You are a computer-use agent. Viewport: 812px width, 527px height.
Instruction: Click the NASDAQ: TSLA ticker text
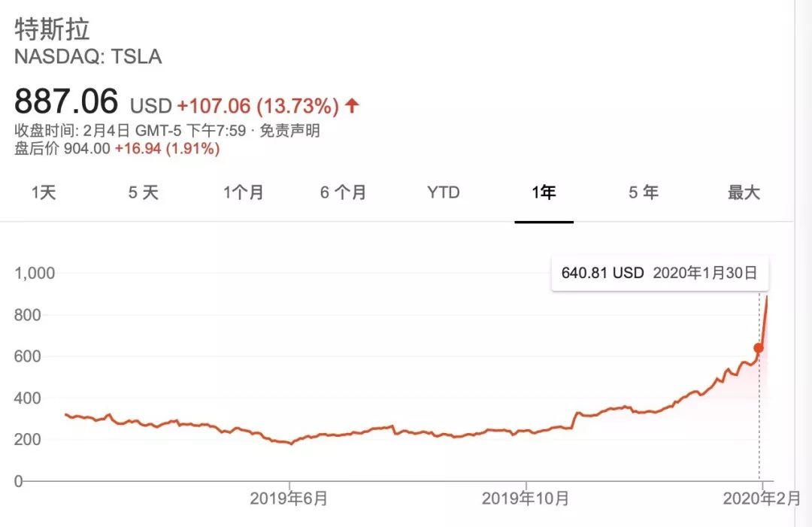88,56
